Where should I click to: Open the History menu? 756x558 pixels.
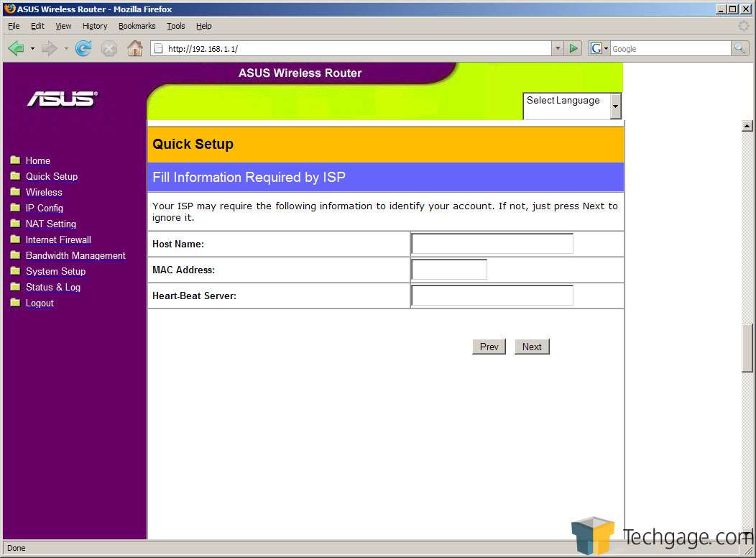click(x=95, y=26)
